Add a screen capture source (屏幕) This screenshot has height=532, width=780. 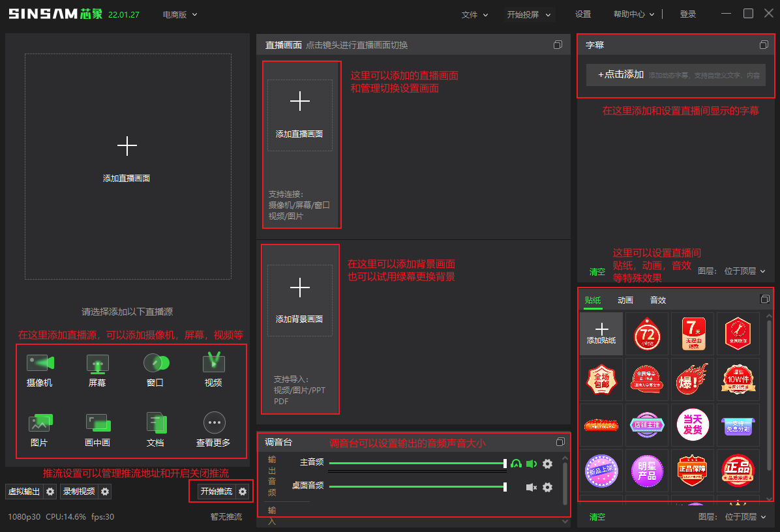[x=98, y=370]
